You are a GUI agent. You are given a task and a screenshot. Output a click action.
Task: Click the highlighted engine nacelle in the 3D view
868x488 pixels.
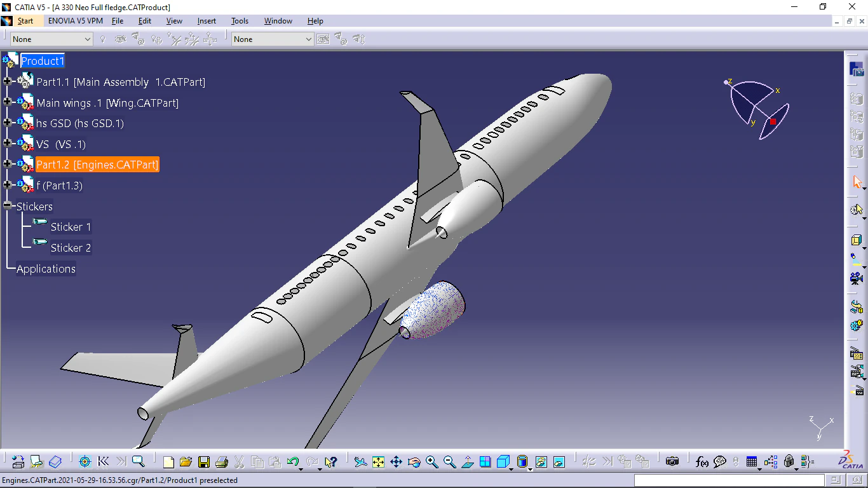coord(433,309)
